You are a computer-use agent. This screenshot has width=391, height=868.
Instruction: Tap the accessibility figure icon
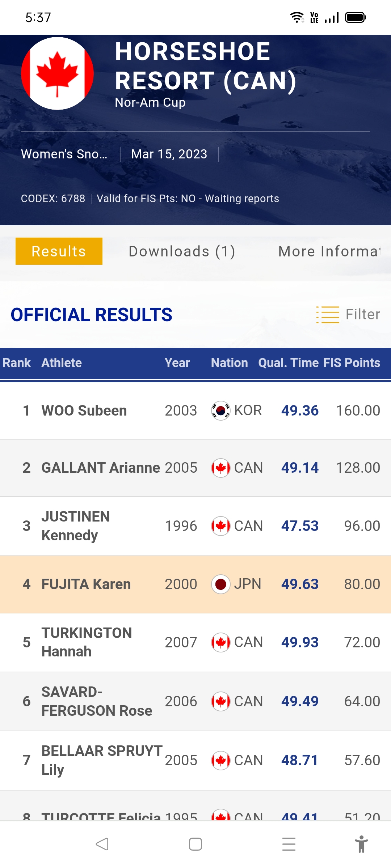[361, 844]
